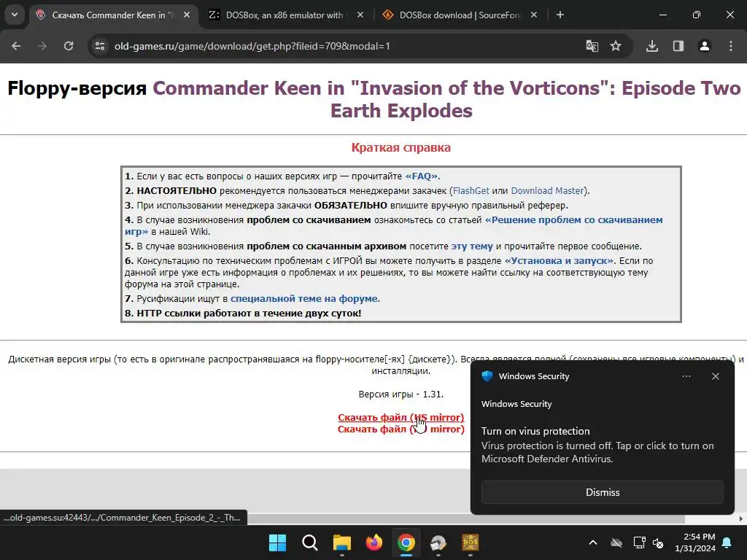Image resolution: width=747 pixels, height=560 pixels.
Task: Show hidden system tray icons
Action: click(x=593, y=542)
